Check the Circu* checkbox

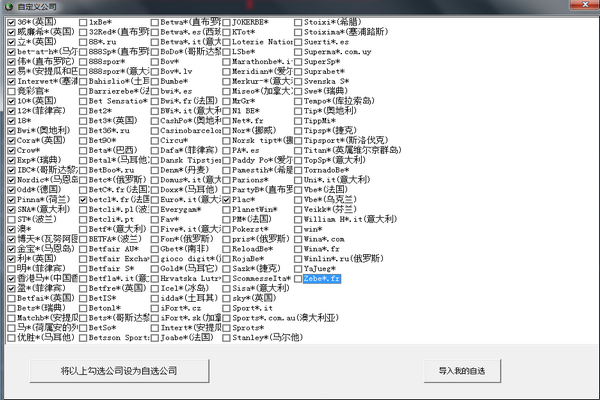click(x=155, y=141)
